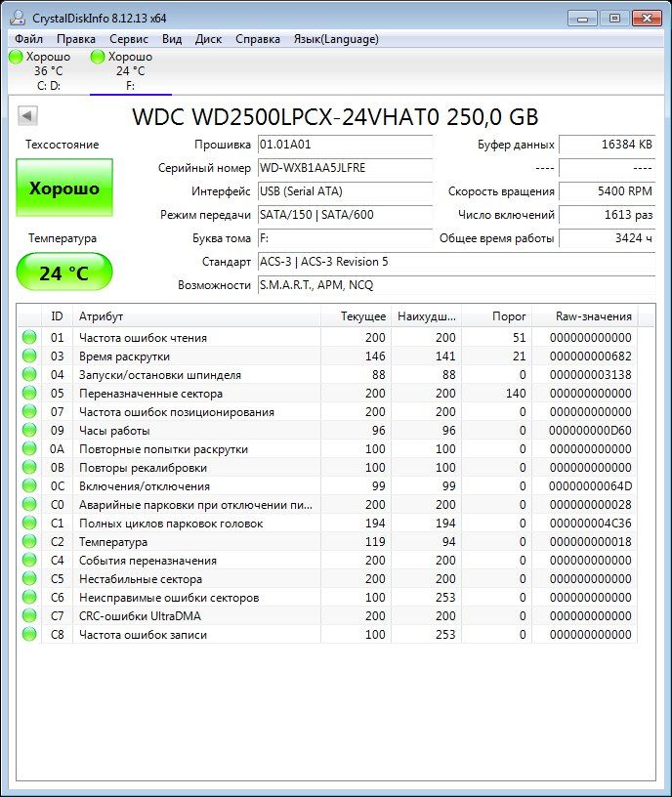
Task: Click the Наихудш... column header
Action: coord(427,316)
